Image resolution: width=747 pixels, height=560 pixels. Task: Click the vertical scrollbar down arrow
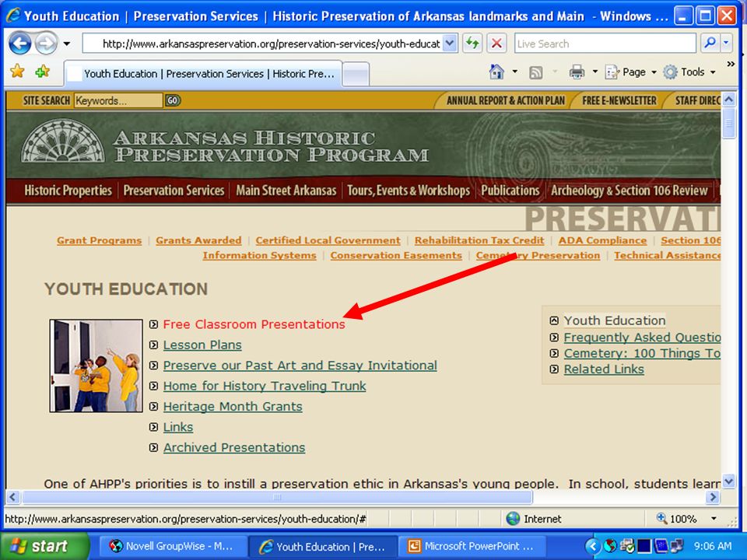tap(729, 481)
